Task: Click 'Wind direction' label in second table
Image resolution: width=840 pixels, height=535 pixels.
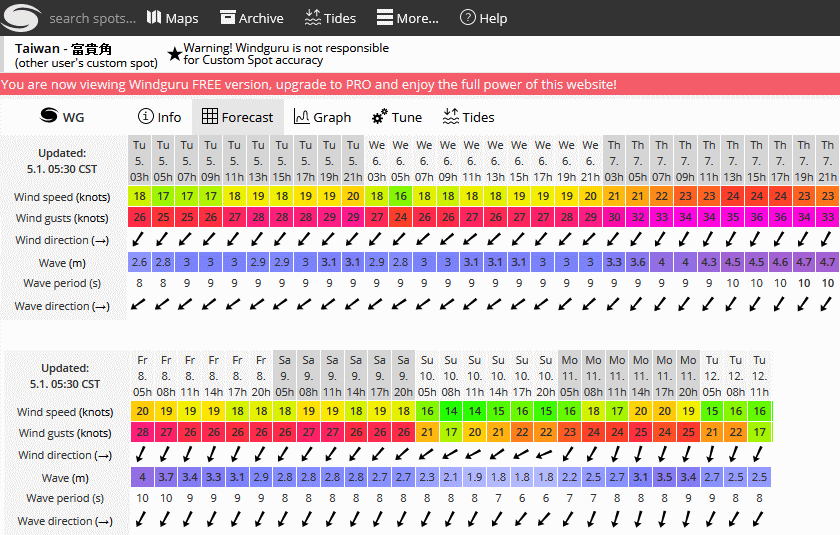Action: (65, 455)
